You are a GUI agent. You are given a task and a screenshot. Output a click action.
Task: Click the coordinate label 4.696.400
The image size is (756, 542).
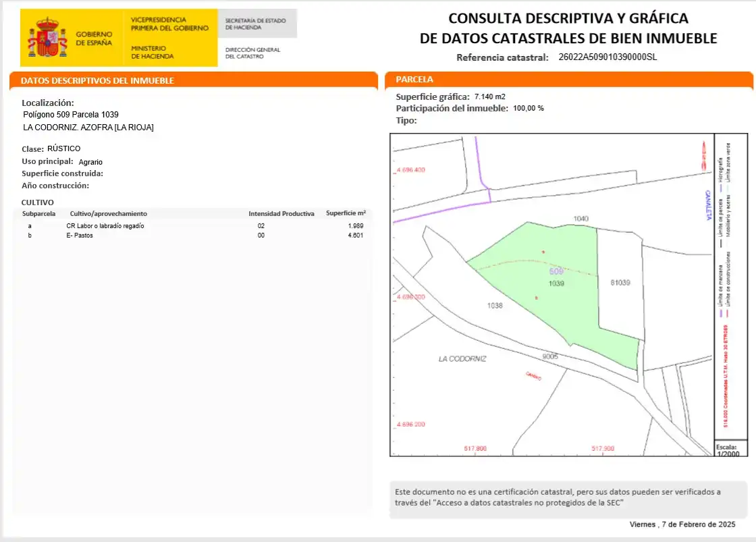pyautogui.click(x=411, y=169)
